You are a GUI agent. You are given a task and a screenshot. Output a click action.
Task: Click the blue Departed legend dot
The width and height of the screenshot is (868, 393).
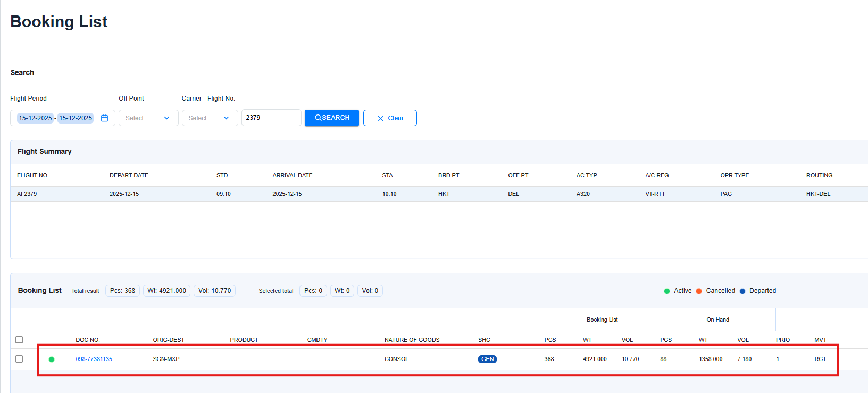click(x=742, y=291)
